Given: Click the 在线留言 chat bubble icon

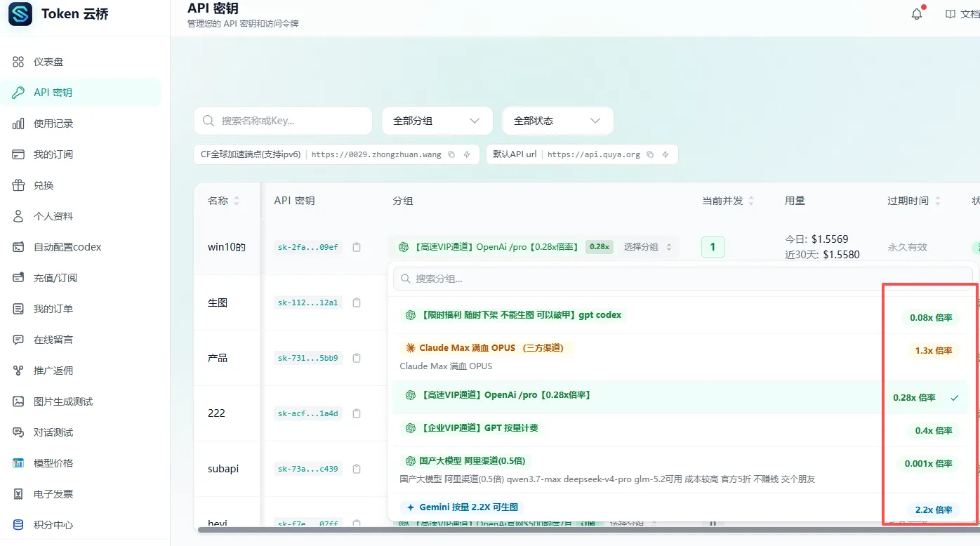Looking at the screenshot, I should pos(19,340).
